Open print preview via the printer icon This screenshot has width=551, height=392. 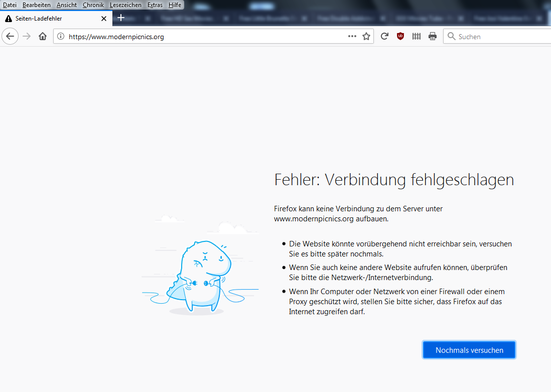pyautogui.click(x=432, y=36)
